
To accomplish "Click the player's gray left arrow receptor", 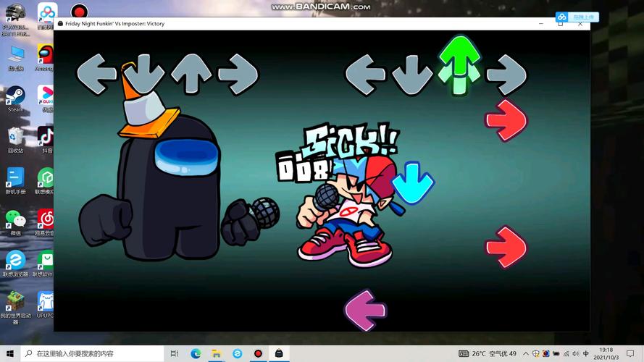I will (366, 75).
